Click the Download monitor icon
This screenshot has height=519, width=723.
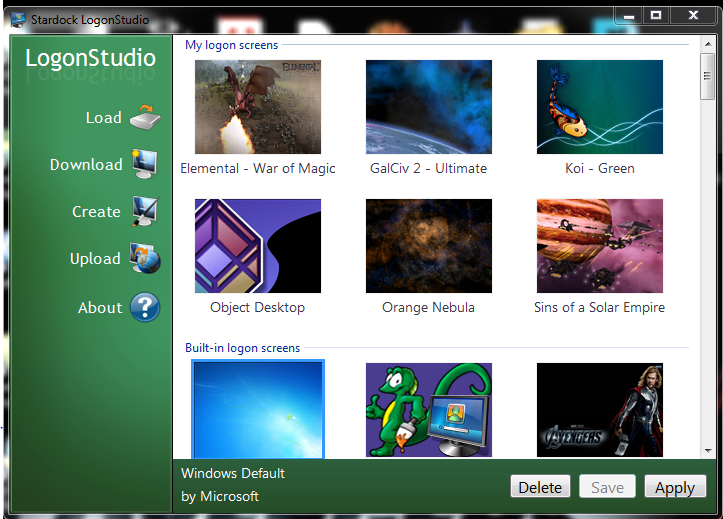pos(144,164)
